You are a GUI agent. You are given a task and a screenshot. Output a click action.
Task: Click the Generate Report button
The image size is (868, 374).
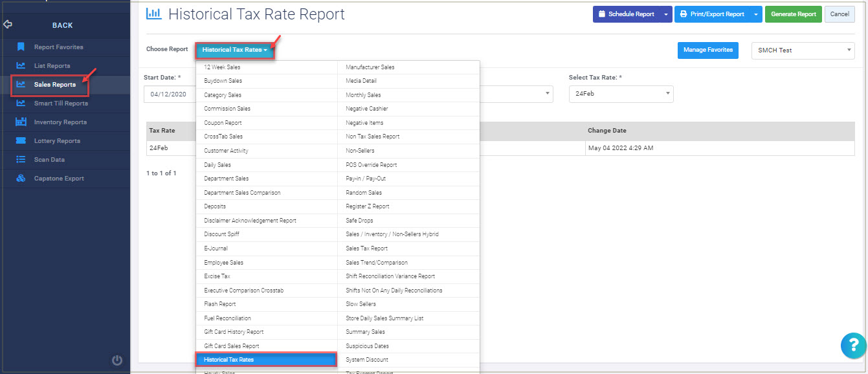point(793,14)
